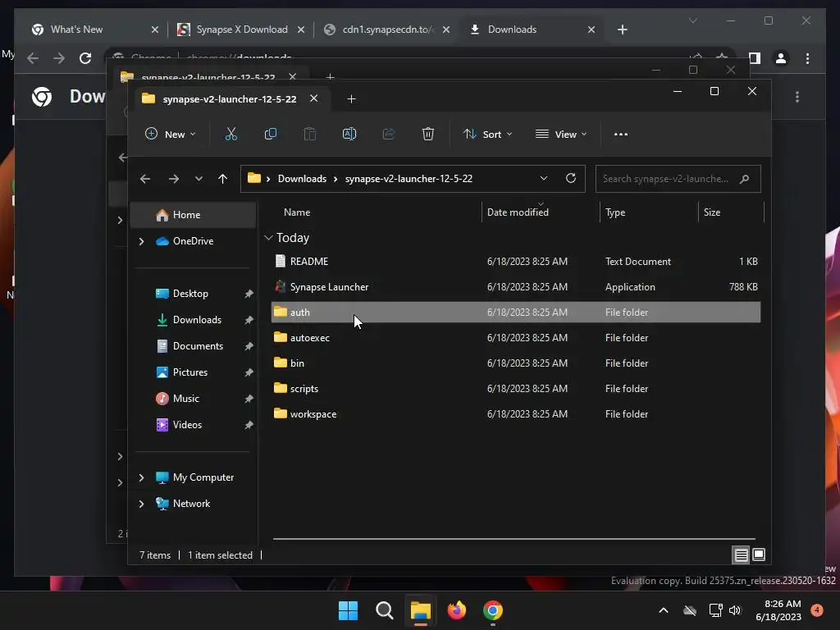Select the scripts folder
Viewport: 840px width, 630px height.
(x=515, y=389)
